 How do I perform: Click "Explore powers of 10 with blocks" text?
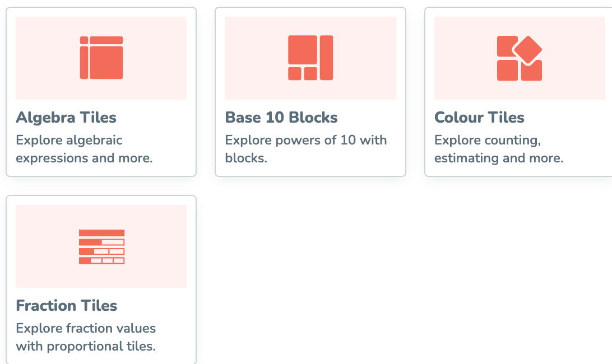[x=305, y=149]
